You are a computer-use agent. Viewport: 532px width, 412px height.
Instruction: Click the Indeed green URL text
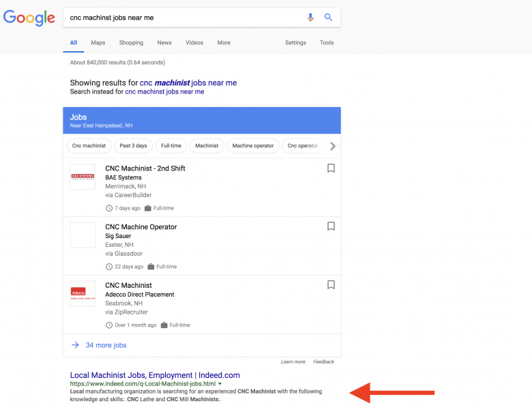tap(143, 384)
